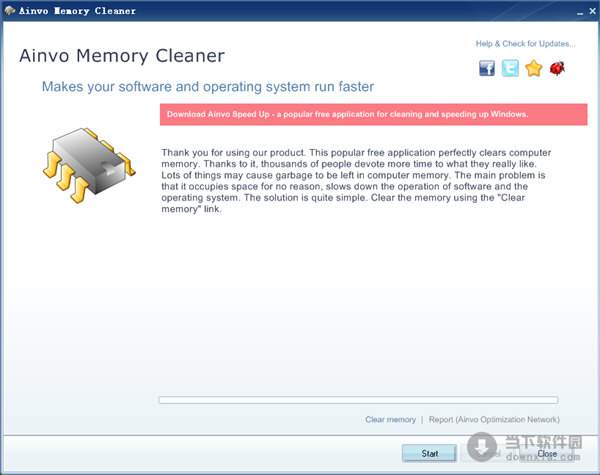Click the app icon in title bar

coord(10,10)
